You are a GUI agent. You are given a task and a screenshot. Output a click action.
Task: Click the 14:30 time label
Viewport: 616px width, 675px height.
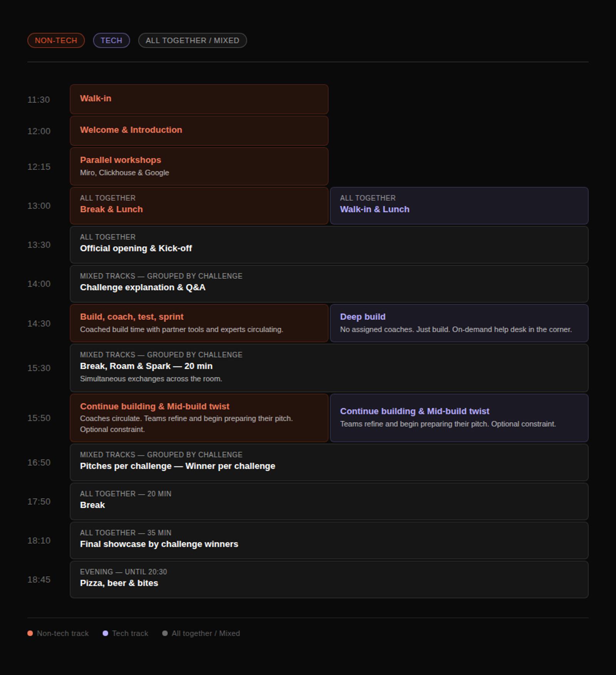coord(39,324)
